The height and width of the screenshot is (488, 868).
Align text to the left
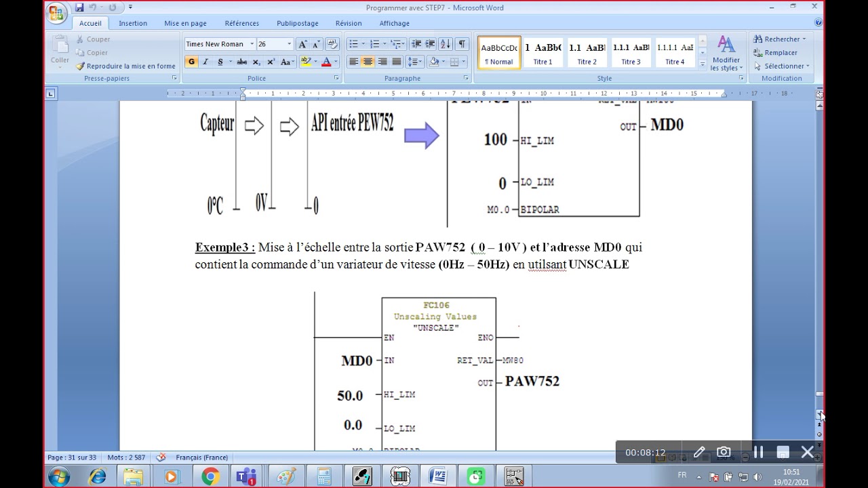click(x=353, y=62)
